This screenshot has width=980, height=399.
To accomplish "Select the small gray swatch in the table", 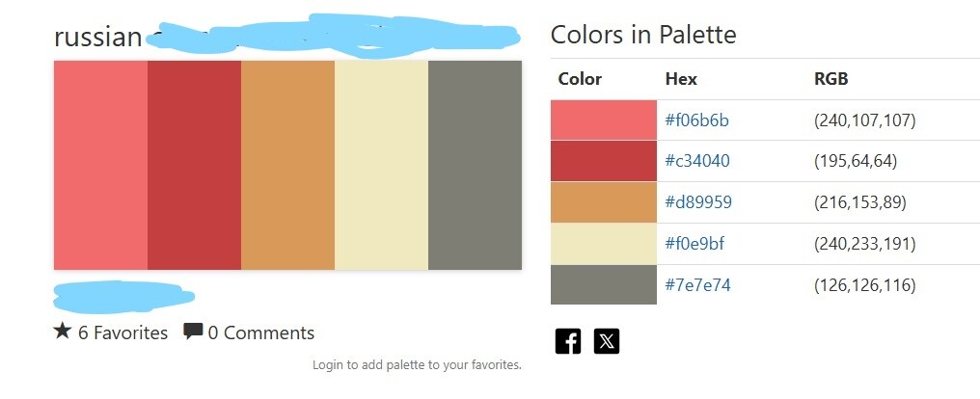I will 603,284.
